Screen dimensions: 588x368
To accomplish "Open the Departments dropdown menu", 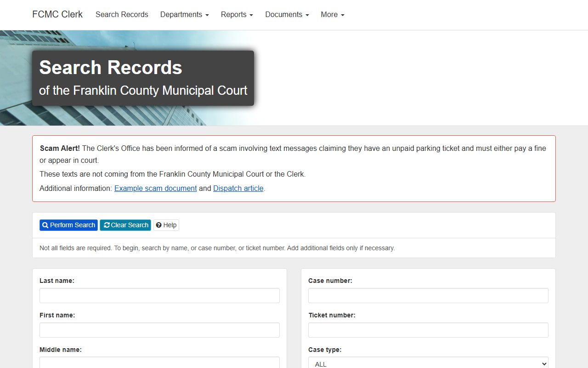I will pos(184,15).
